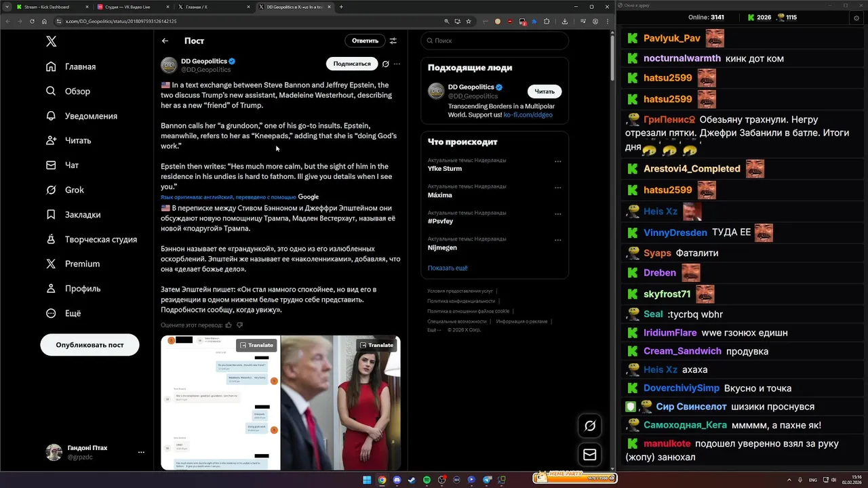Open Чат messages in the sidebar
The height and width of the screenshot is (488, 868).
62,165
